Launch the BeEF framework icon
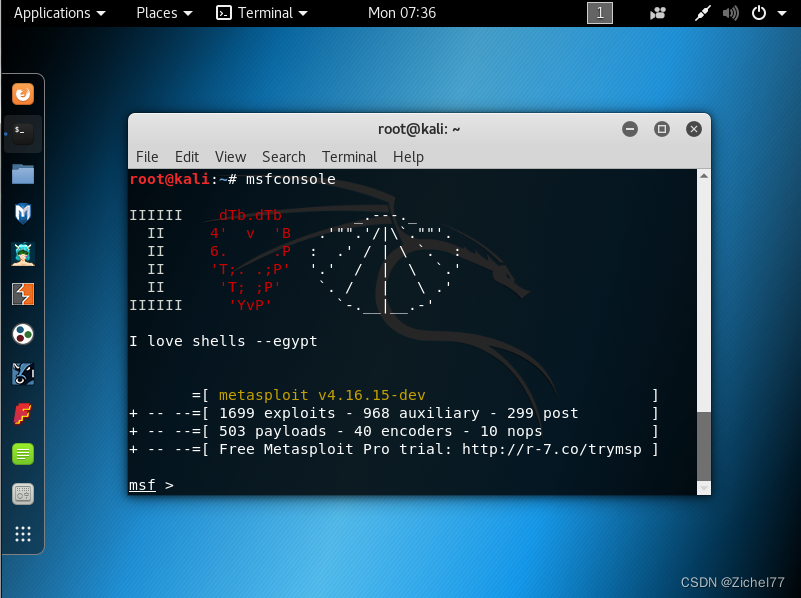Image resolution: width=801 pixels, height=598 pixels. click(x=22, y=374)
